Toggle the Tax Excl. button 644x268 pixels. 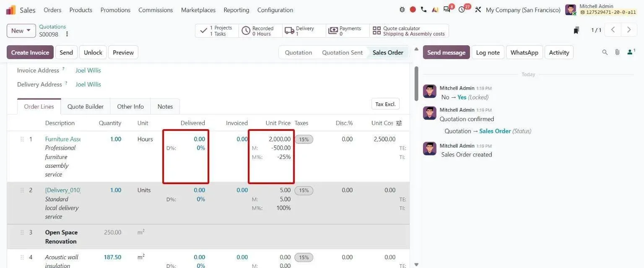click(385, 104)
